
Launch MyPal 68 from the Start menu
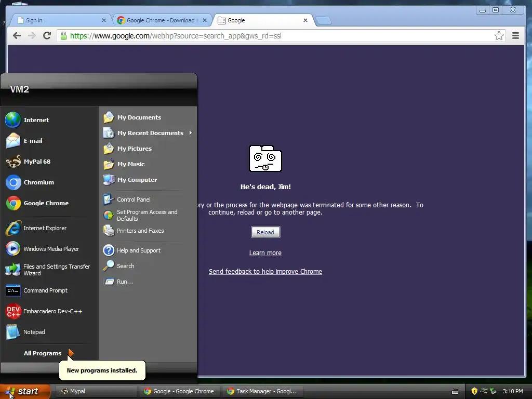[x=49, y=162]
